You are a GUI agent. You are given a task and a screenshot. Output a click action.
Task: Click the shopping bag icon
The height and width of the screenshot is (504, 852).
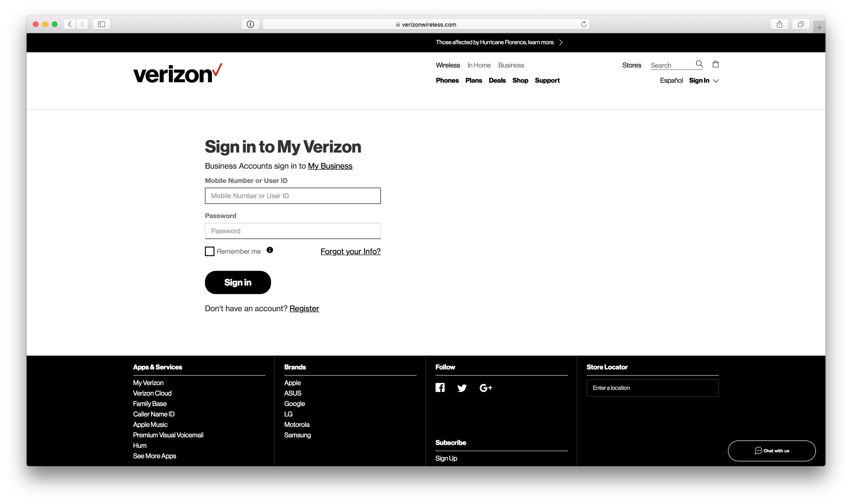tap(716, 65)
